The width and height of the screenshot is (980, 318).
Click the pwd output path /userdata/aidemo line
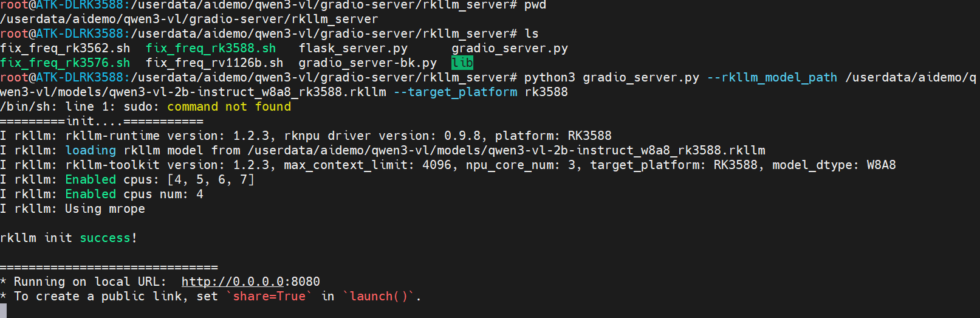[x=189, y=19]
